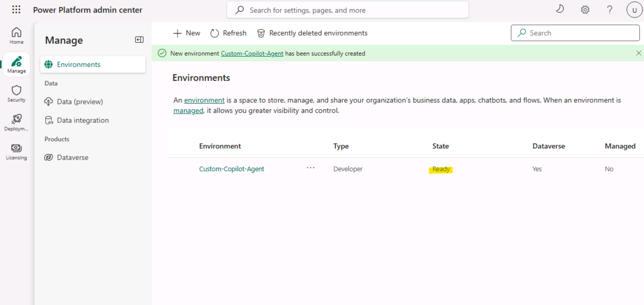Select Data integration in sidebar
The height and width of the screenshot is (305, 644).
(83, 120)
